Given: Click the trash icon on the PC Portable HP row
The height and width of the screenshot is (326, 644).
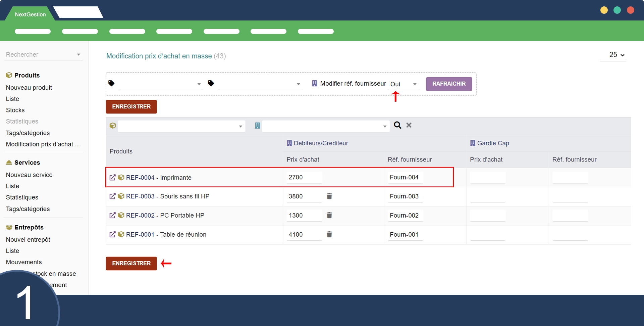Looking at the screenshot, I should [x=329, y=216].
